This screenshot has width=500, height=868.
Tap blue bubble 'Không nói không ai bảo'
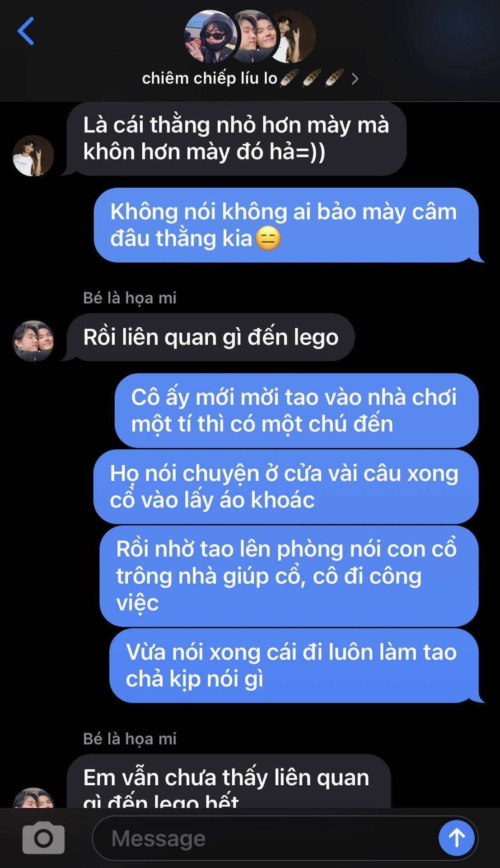click(286, 225)
